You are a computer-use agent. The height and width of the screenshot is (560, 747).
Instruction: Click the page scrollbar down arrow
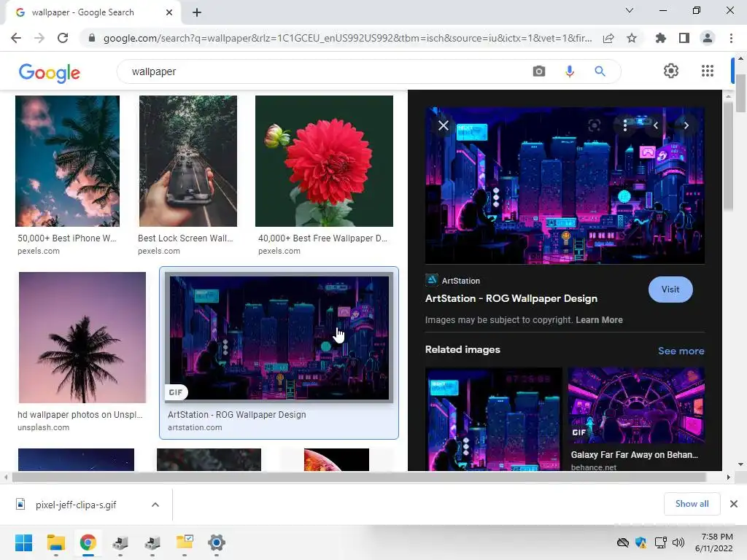(740, 464)
